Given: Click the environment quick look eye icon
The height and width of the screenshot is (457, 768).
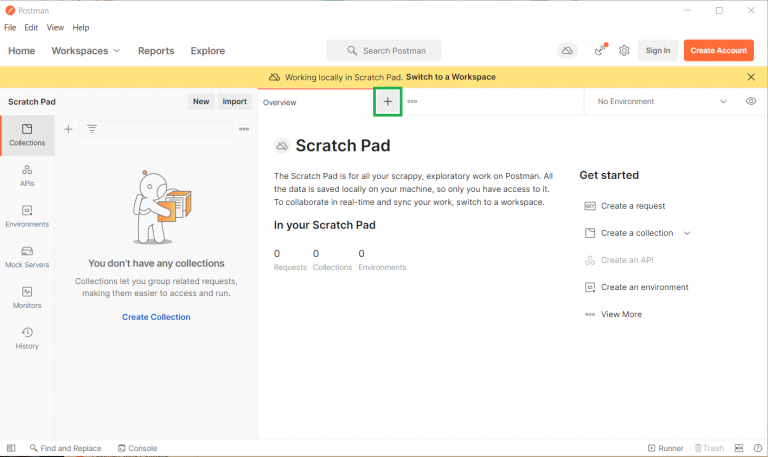Looking at the screenshot, I should coord(751,101).
